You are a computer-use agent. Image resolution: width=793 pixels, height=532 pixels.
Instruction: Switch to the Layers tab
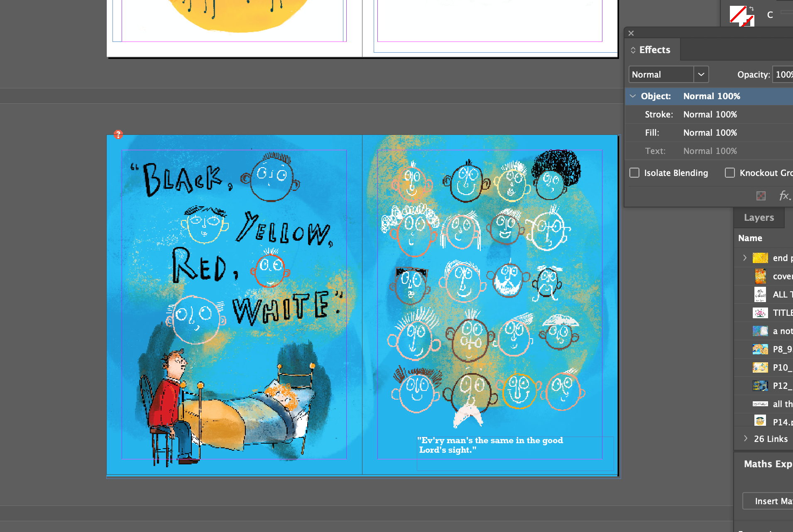759,217
